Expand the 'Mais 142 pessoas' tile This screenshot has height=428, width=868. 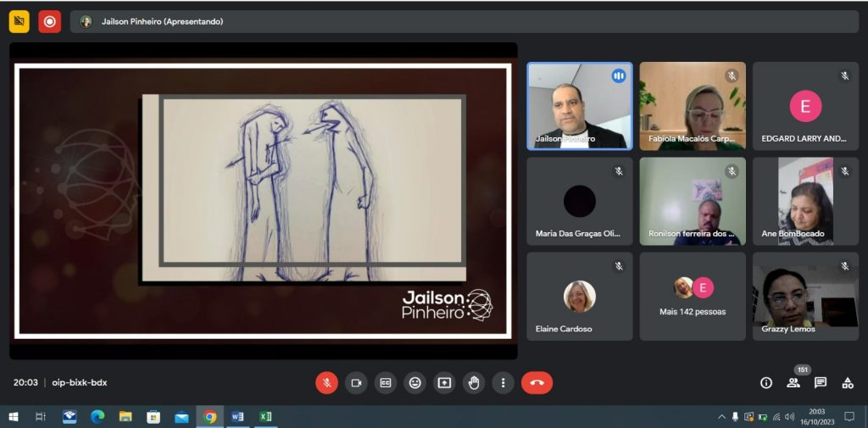[x=693, y=296]
